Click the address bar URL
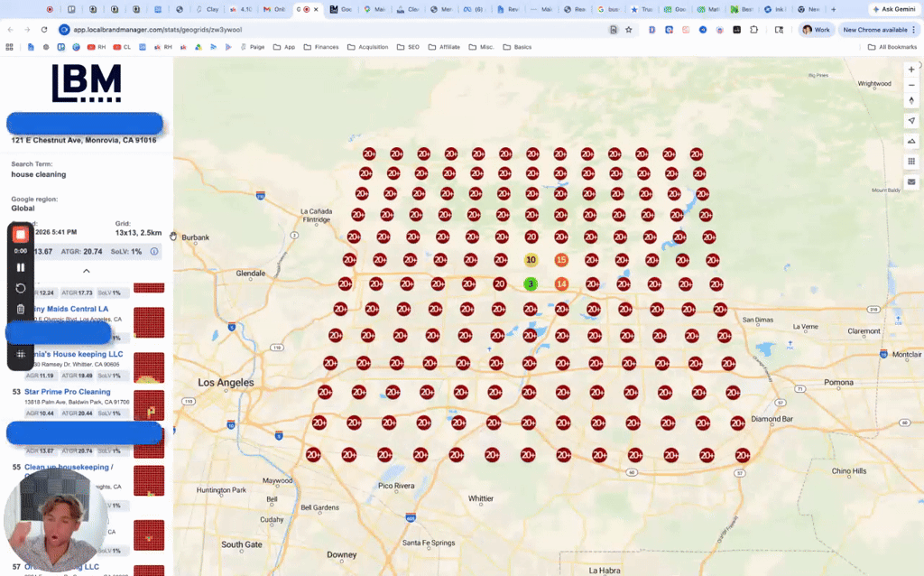The width and height of the screenshot is (924, 576). pos(157,30)
